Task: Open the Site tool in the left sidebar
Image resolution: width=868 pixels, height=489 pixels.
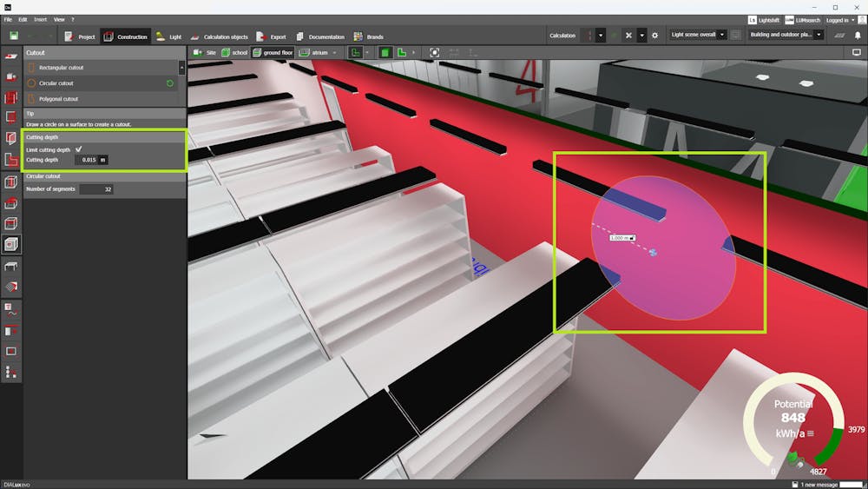Action: (11, 56)
